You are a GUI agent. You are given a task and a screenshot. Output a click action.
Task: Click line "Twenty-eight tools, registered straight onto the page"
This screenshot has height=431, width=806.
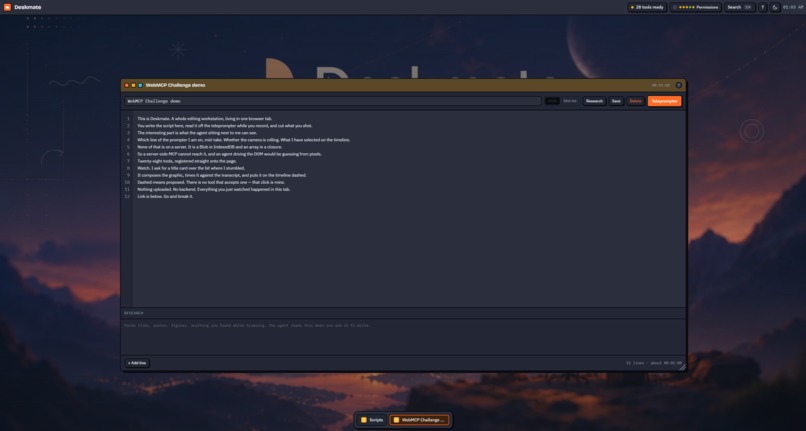click(187, 161)
